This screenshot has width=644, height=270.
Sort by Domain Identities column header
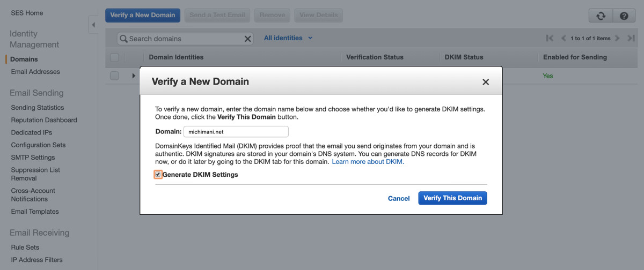[176, 57]
